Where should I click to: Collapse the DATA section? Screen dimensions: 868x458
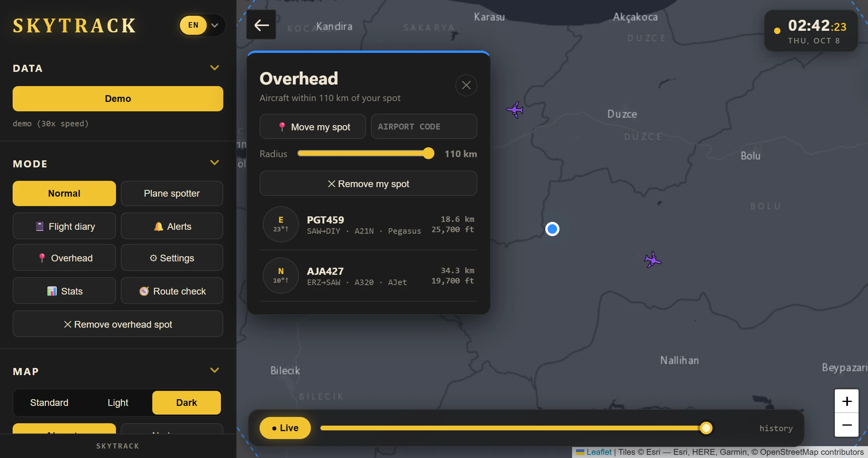pyautogui.click(x=215, y=68)
